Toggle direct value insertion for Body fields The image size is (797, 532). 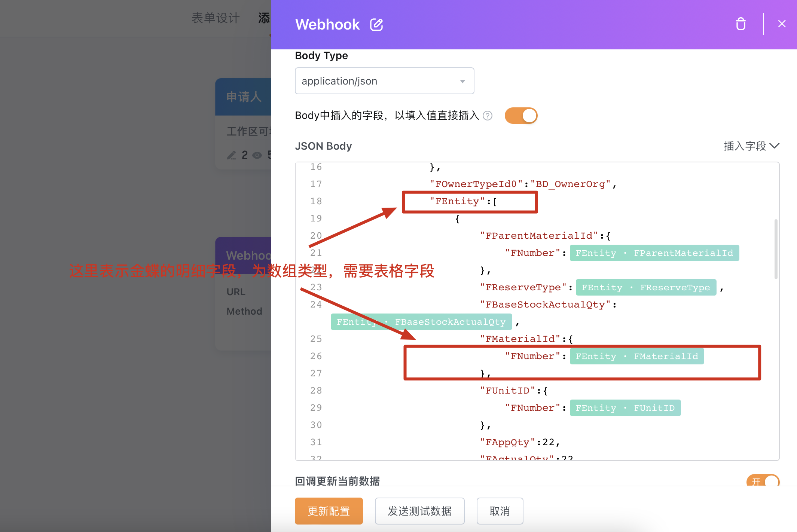pos(521,116)
